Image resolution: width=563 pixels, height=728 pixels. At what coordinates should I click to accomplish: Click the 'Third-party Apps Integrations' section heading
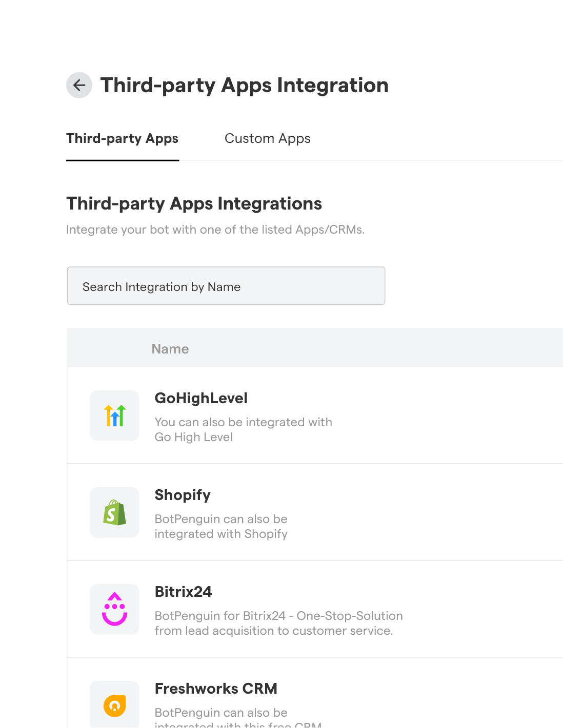coord(194,204)
